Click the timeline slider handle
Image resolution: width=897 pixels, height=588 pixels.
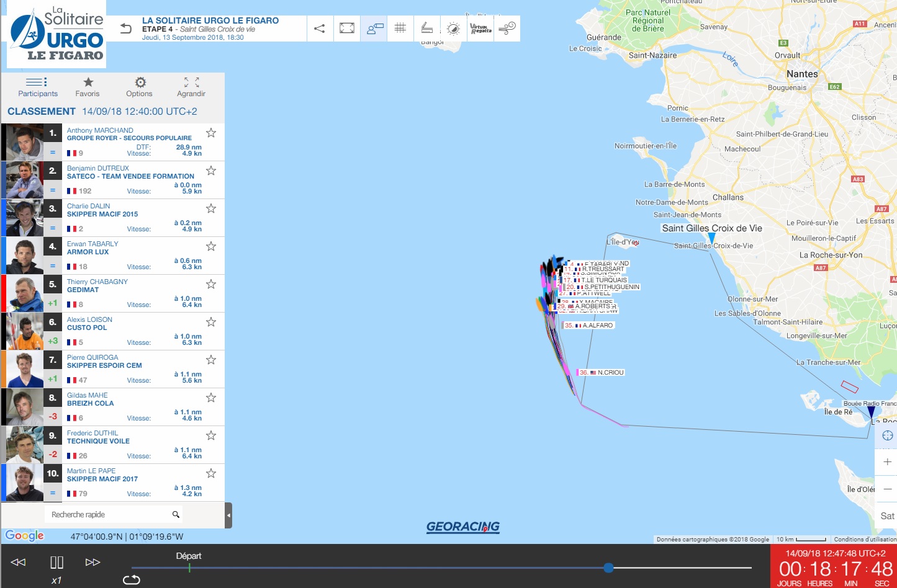pos(609,568)
